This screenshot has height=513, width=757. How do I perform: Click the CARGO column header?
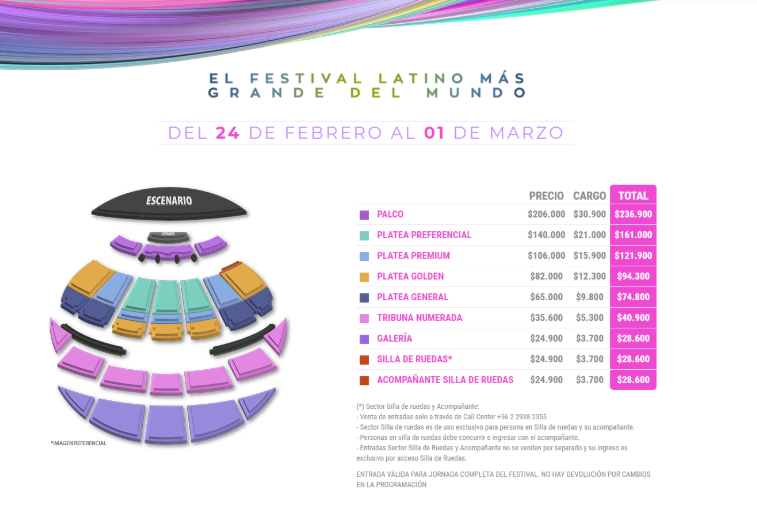click(x=589, y=195)
